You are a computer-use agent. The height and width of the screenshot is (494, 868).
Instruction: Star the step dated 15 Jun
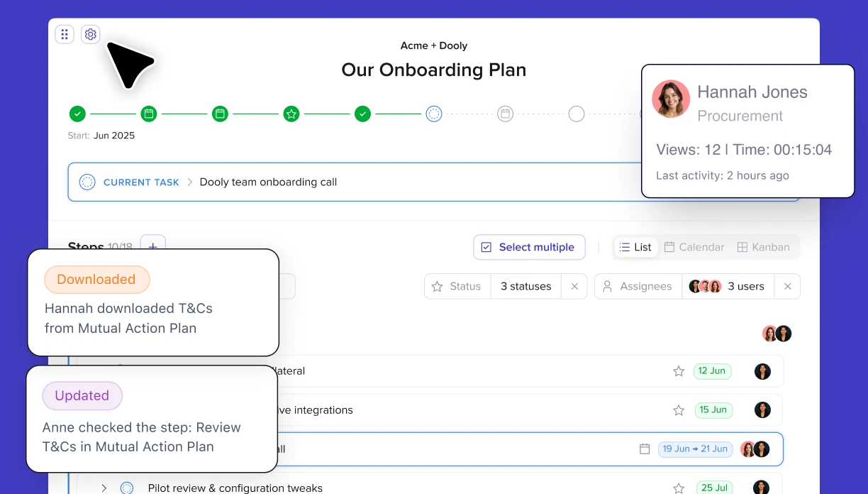679,410
